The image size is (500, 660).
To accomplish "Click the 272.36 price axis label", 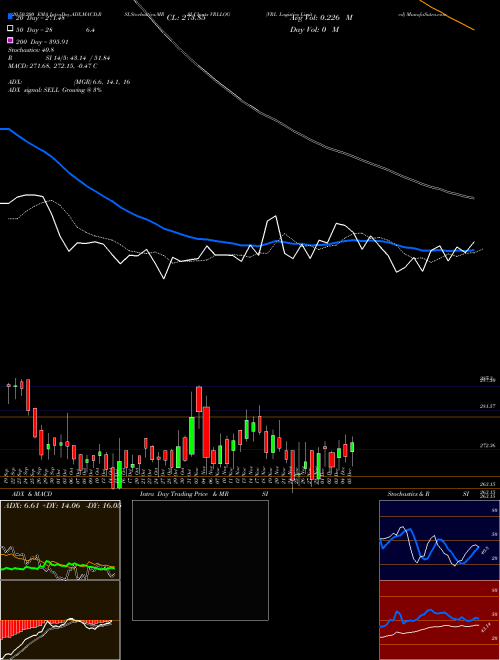I will [487, 445].
